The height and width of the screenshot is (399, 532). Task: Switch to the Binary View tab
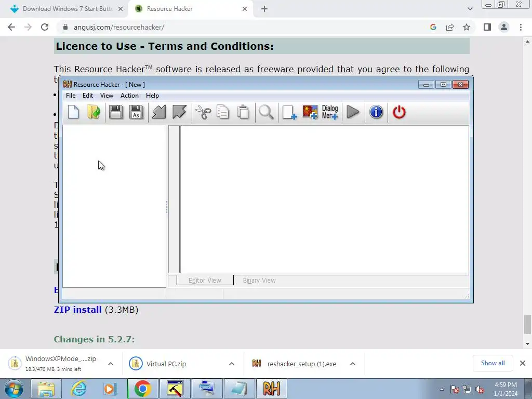click(x=259, y=280)
